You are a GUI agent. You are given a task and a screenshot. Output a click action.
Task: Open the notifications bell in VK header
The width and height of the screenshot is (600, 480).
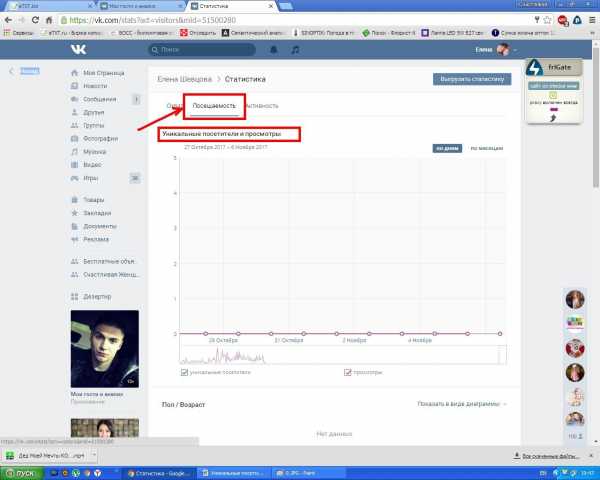[274, 50]
